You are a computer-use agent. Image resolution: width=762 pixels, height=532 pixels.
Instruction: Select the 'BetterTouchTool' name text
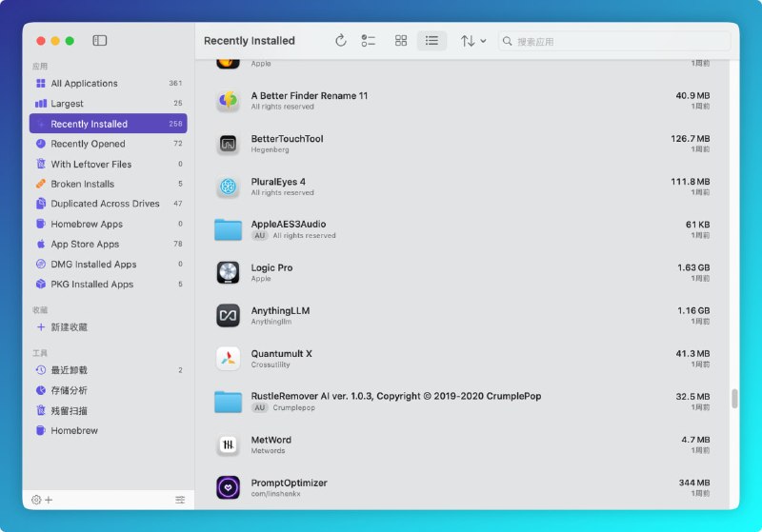click(x=287, y=139)
